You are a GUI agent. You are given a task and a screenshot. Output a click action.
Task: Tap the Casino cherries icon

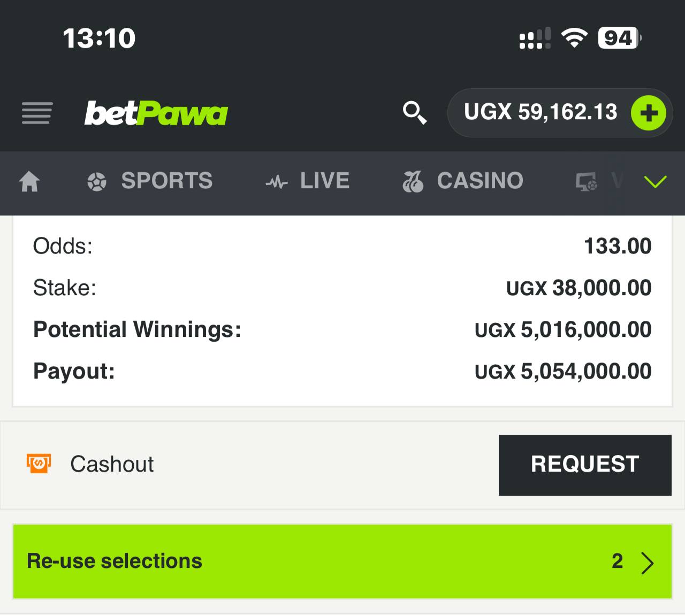pyautogui.click(x=413, y=182)
